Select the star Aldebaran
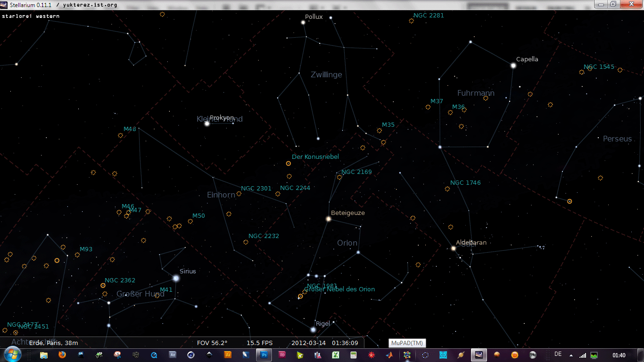The image size is (644, 362). point(454,248)
